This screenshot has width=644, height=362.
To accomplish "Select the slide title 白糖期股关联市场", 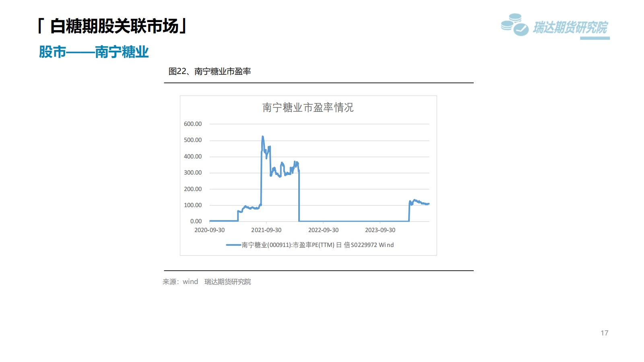I will 114,26.
